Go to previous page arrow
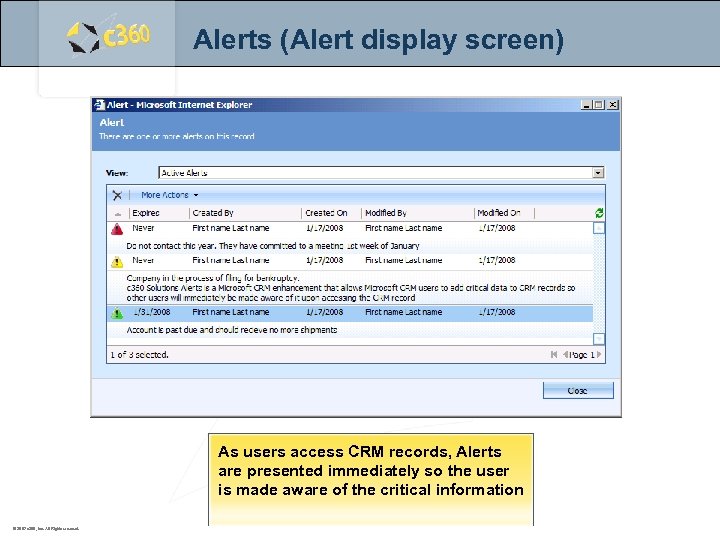The width and height of the screenshot is (720, 540). (565, 354)
